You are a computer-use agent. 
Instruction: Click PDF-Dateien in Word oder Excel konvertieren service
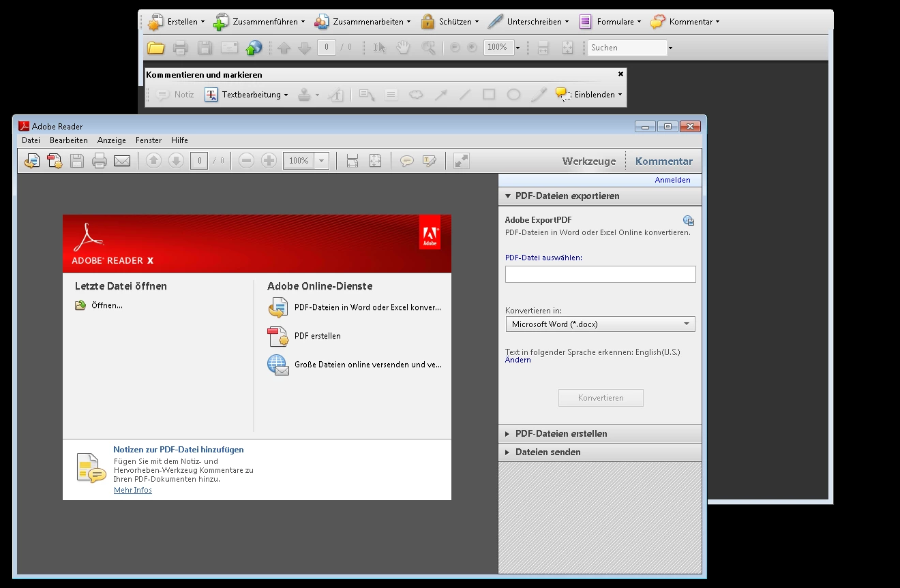point(355,308)
